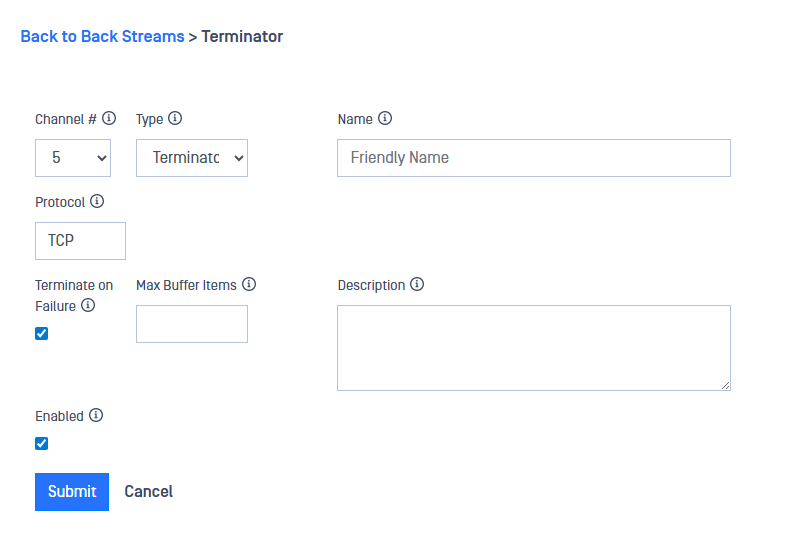Click the Terminate on Failure info icon

[88, 305]
